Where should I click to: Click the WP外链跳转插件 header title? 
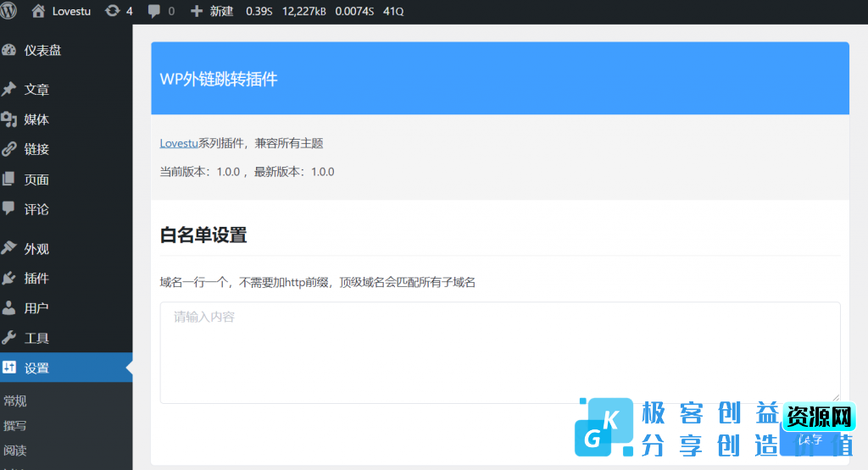click(219, 79)
